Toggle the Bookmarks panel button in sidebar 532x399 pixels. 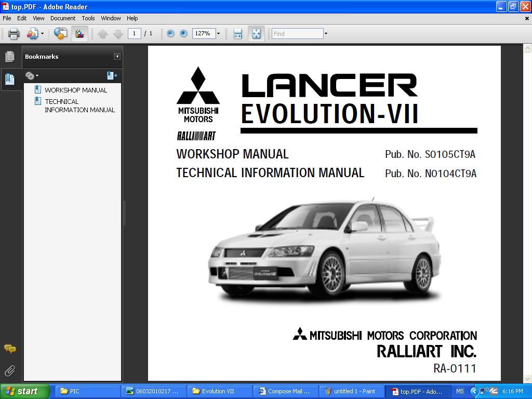(9, 79)
